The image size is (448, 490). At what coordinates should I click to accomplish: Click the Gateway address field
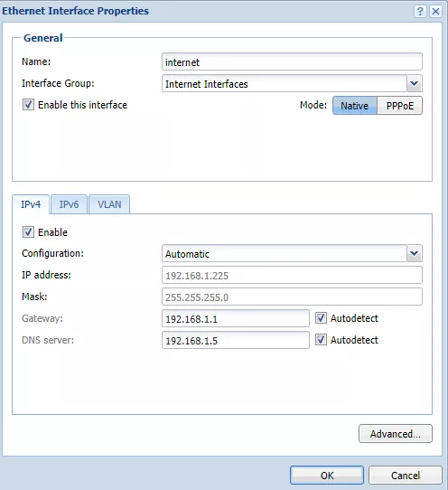tap(236, 318)
